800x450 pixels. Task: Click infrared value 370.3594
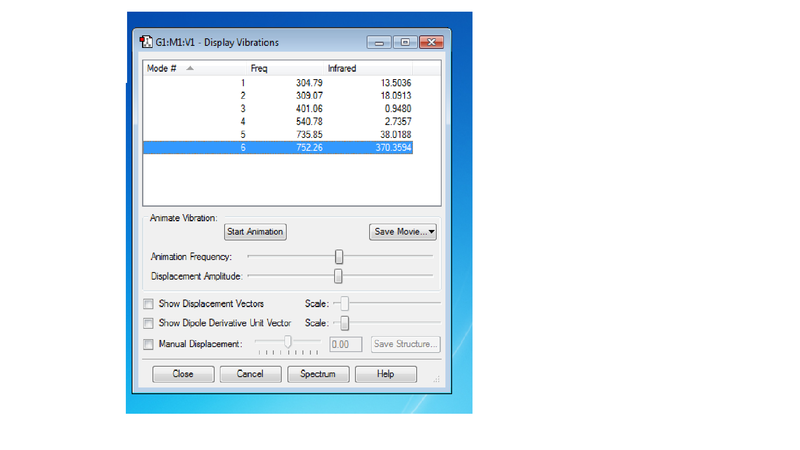(x=393, y=147)
